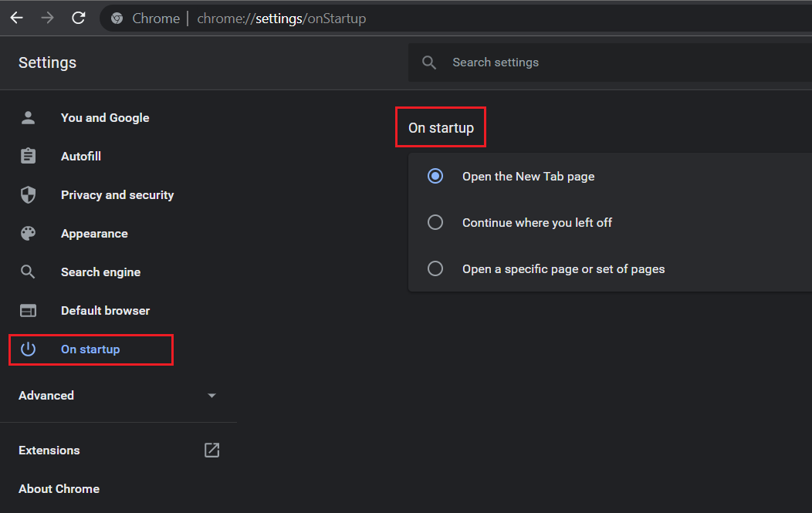Select the You and Google profile icon
The image size is (812, 513).
[x=28, y=117]
